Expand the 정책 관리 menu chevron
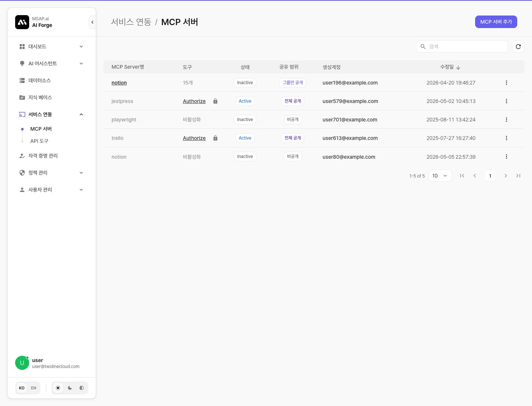532x406 pixels. point(81,173)
